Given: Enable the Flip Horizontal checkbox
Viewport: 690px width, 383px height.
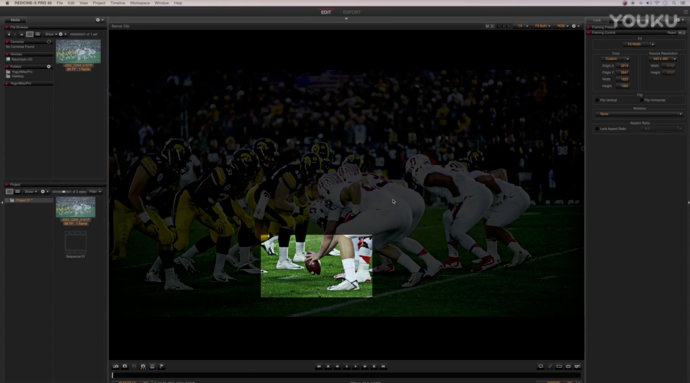Looking at the screenshot, I should (x=642, y=100).
